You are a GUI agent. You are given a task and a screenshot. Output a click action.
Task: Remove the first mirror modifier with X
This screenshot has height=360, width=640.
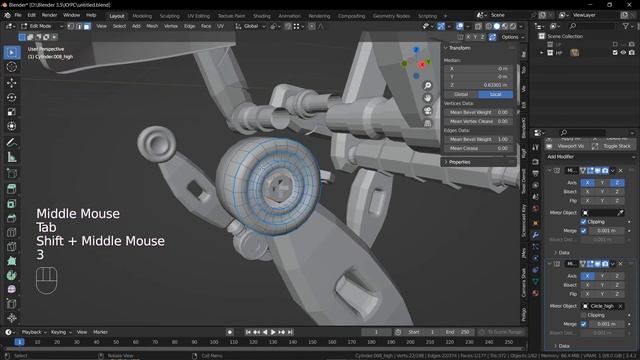coord(621,171)
